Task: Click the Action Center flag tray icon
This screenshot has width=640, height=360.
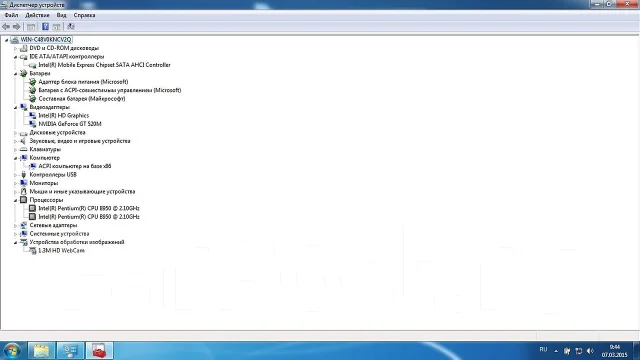Action: click(567, 351)
